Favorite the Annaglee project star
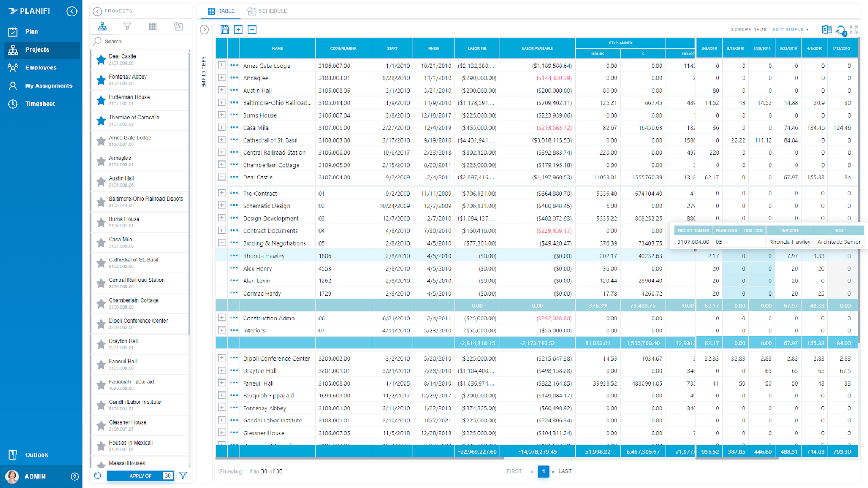 click(101, 161)
